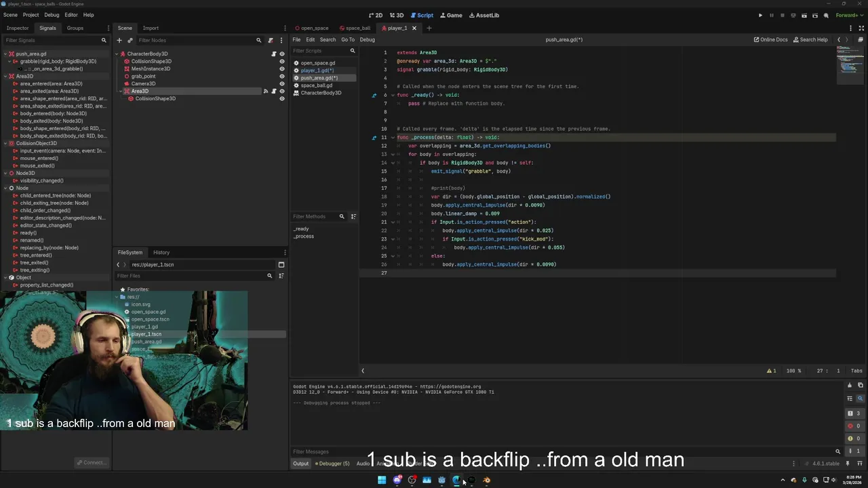Viewport: 868px width, 488px height.
Task: Collapse duplicate messages icon in Output
Action: 850,399
